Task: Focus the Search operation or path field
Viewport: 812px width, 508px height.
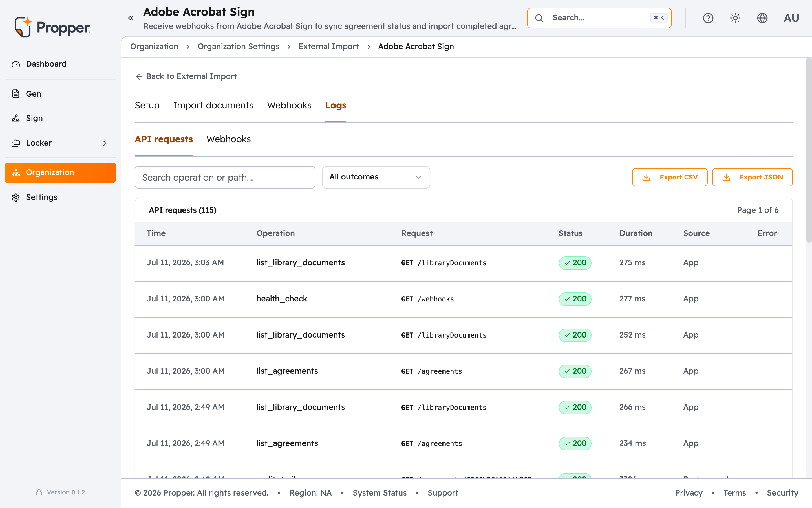Action: tap(225, 177)
